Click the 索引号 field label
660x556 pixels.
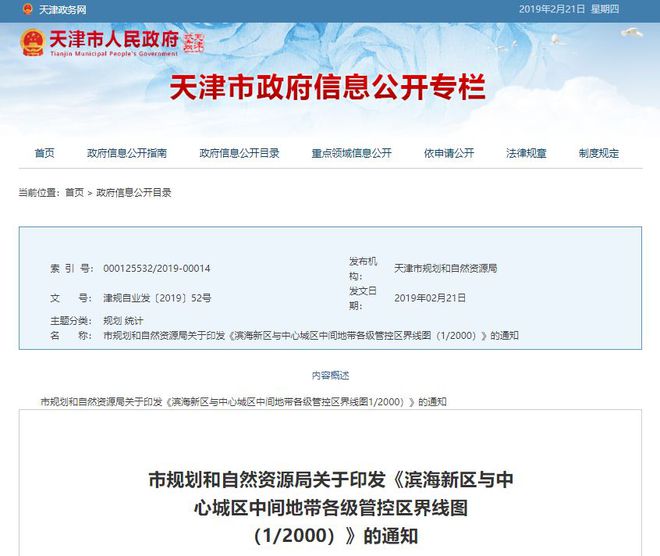[x=72, y=269]
